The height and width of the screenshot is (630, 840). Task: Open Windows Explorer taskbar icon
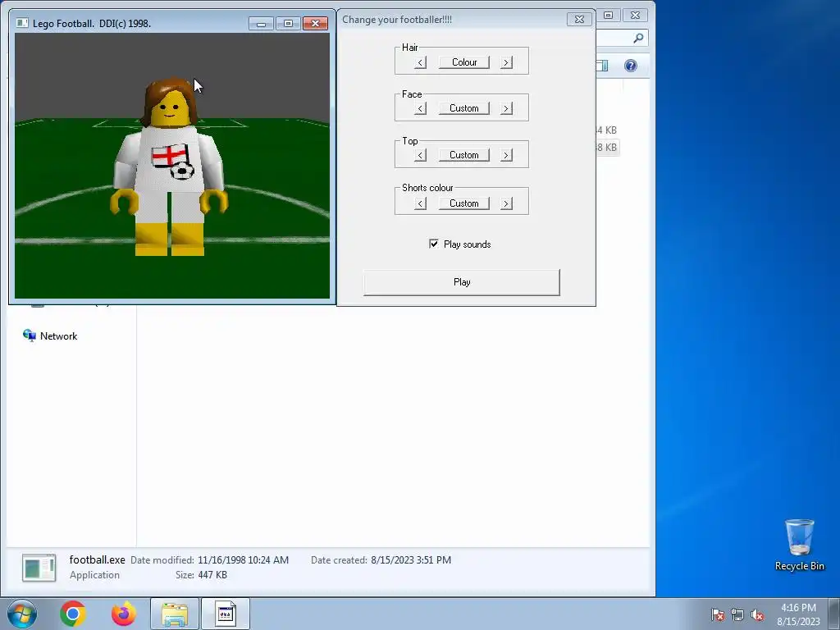click(x=175, y=614)
